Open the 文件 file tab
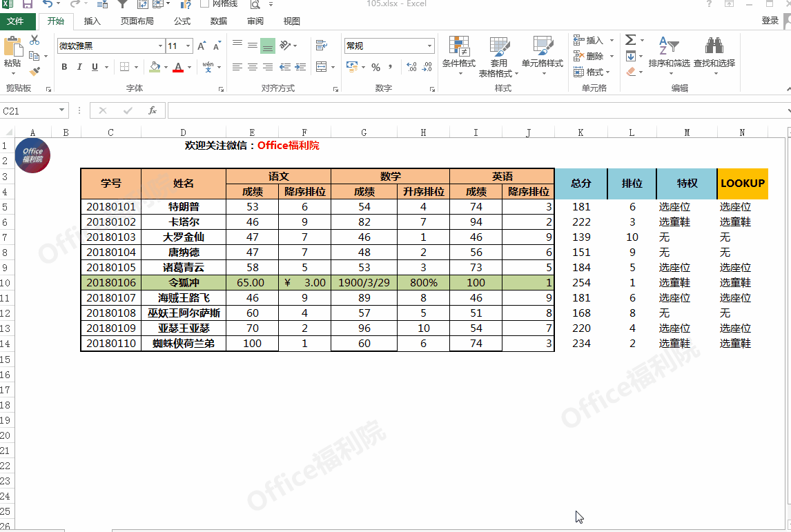Viewport: 791px width, 532px height. [16, 21]
